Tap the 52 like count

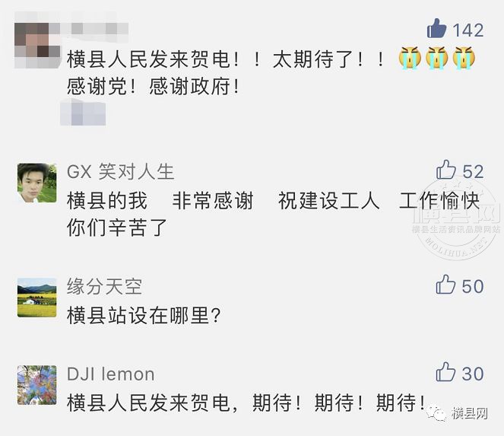point(473,171)
